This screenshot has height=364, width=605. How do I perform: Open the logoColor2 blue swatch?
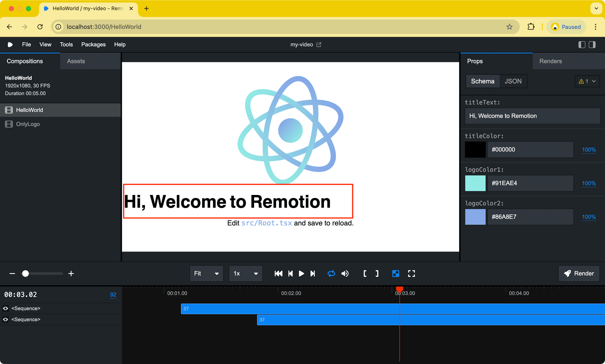click(x=475, y=217)
